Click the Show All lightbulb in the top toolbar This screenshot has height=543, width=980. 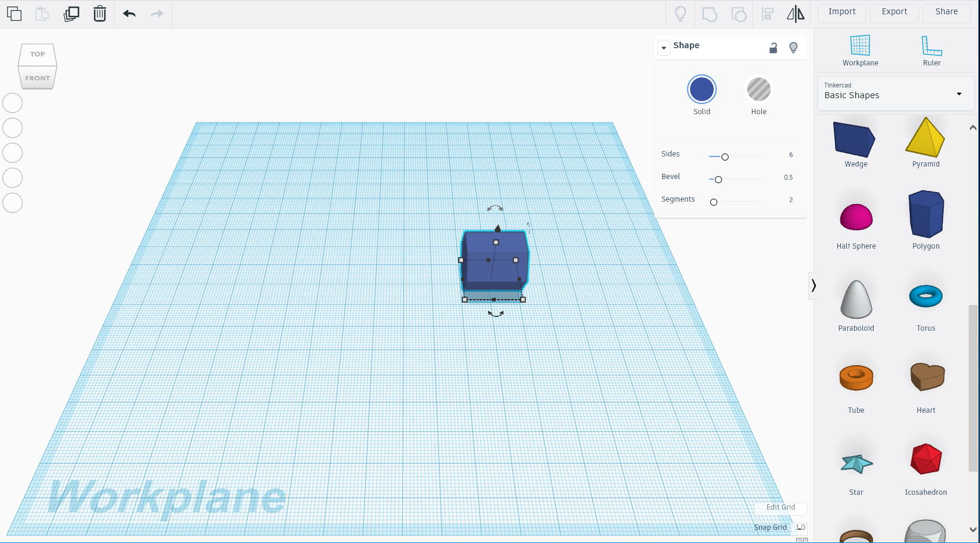pyautogui.click(x=680, y=14)
